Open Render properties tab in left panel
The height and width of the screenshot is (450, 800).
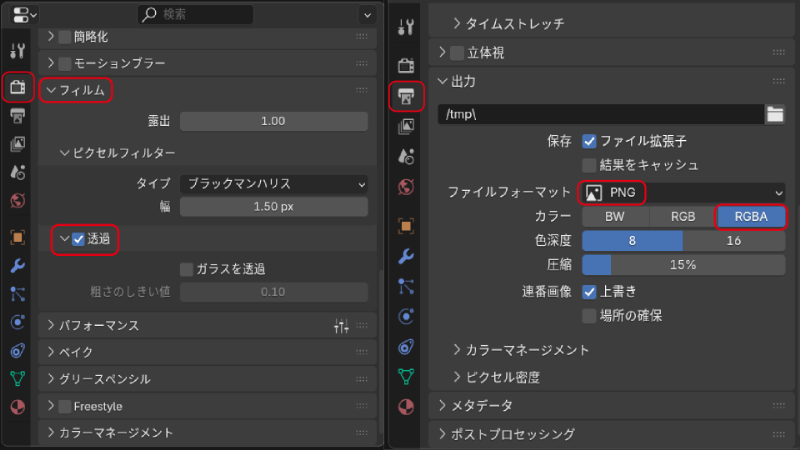tap(18, 87)
